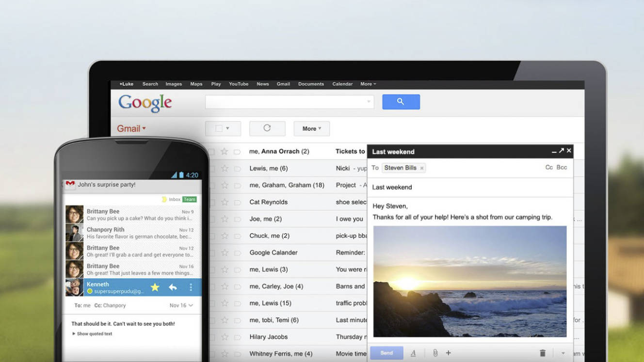Star the me, Lewis (3) conversation
Viewport: 644px width, 362px height.
224,269
